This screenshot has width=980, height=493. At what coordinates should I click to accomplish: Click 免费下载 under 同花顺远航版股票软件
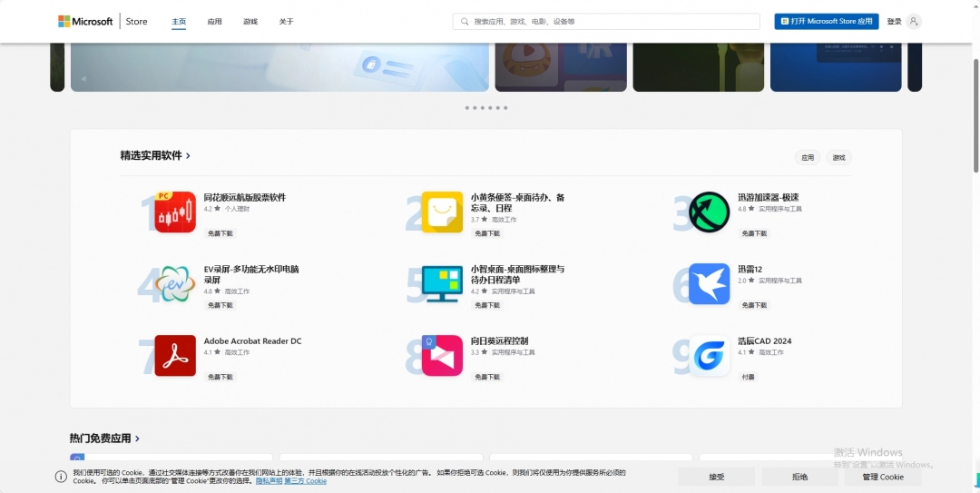point(220,233)
